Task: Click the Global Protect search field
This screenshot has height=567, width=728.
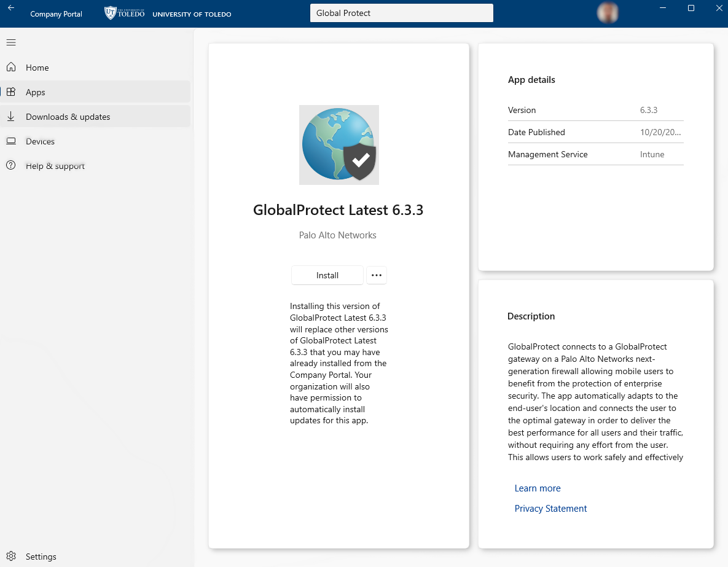Action: click(x=401, y=12)
